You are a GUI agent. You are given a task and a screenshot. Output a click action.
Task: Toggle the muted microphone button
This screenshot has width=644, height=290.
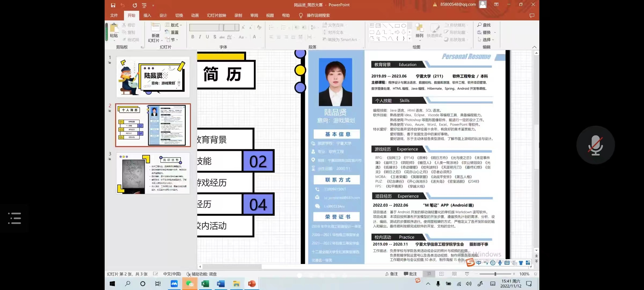(595, 145)
